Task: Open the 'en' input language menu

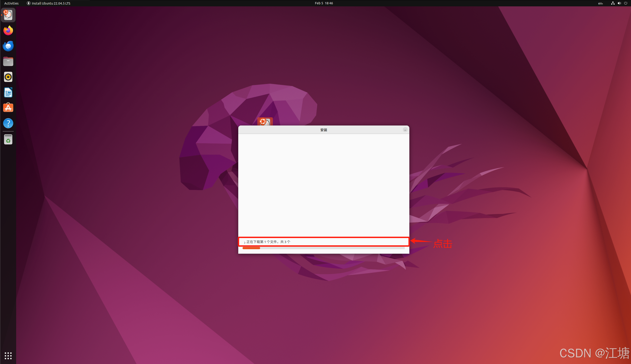Action: [600, 3]
